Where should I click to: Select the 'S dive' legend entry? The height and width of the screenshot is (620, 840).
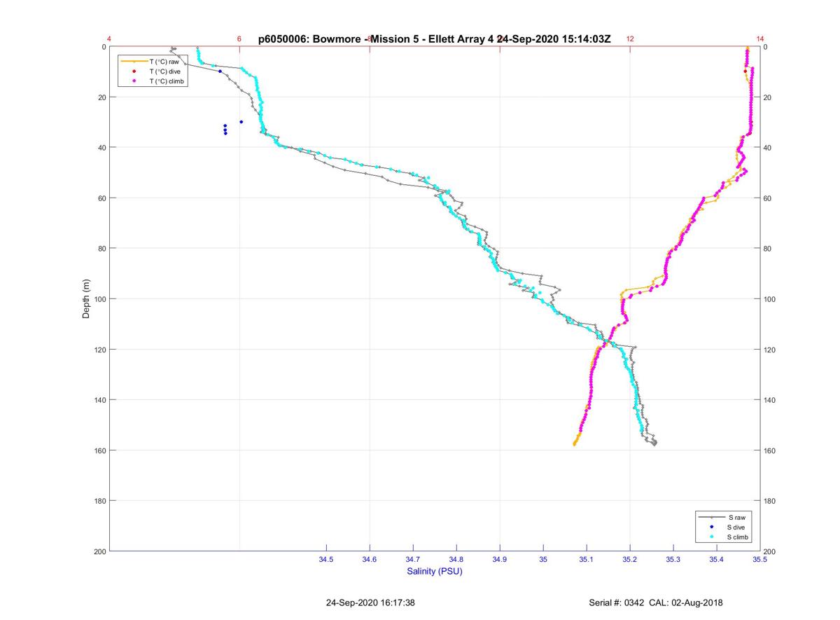[x=723, y=527]
